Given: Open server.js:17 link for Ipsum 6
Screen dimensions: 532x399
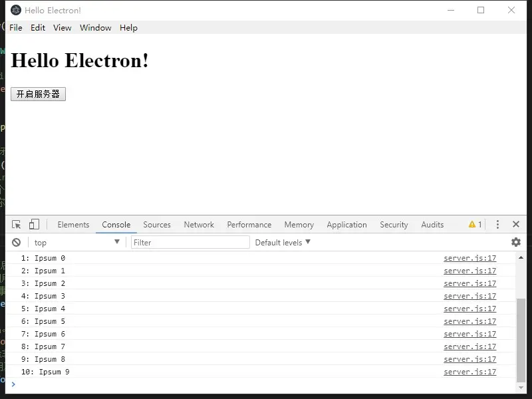Looking at the screenshot, I should [469, 334].
